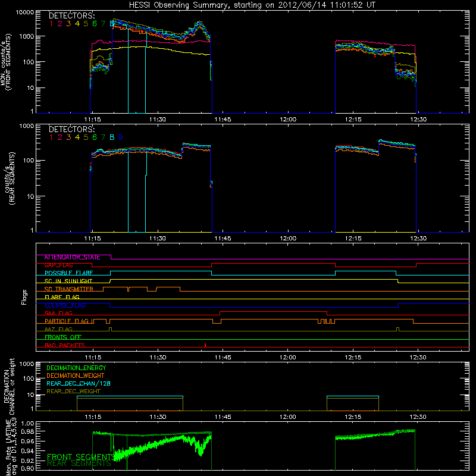Click the red BAD_PACKETS tick mark on timeline
The width and height of the screenshot is (476, 476).
pos(205,345)
